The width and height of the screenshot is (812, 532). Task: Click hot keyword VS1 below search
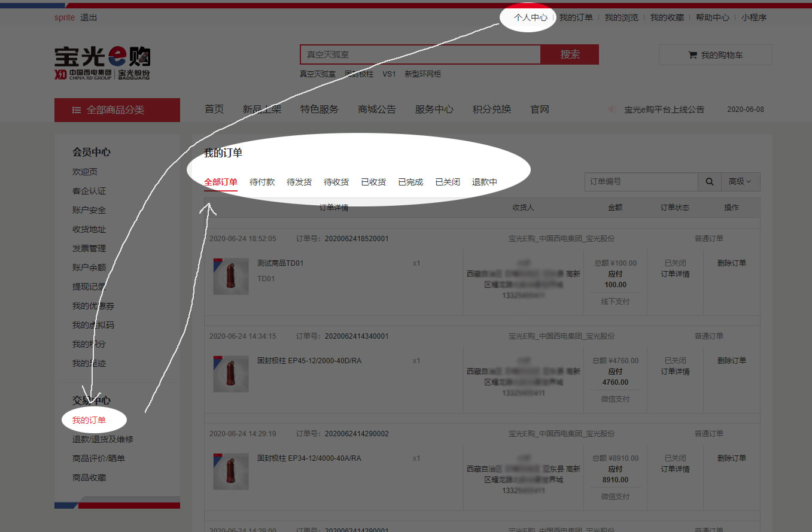coord(389,74)
